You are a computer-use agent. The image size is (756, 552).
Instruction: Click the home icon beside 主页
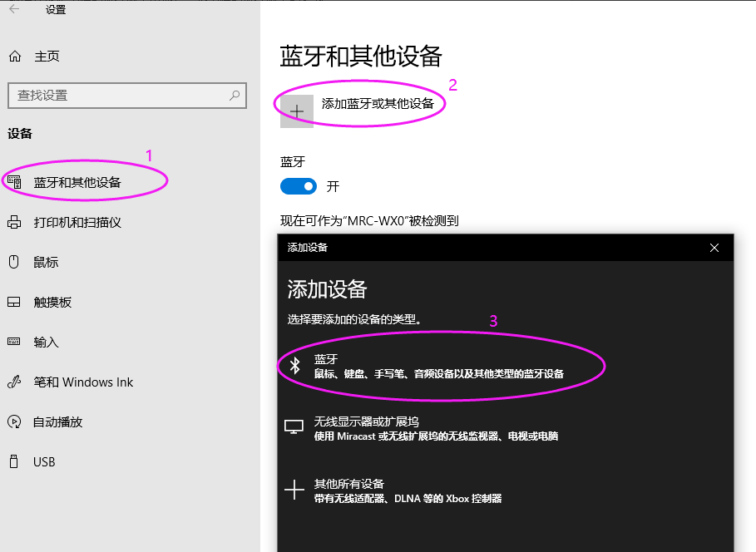(14, 57)
